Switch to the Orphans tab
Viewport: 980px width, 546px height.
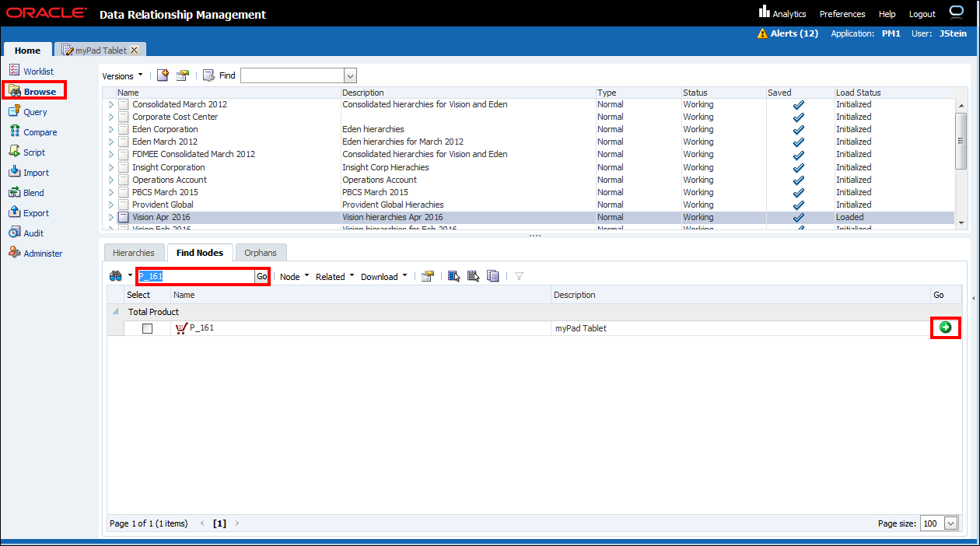point(261,253)
